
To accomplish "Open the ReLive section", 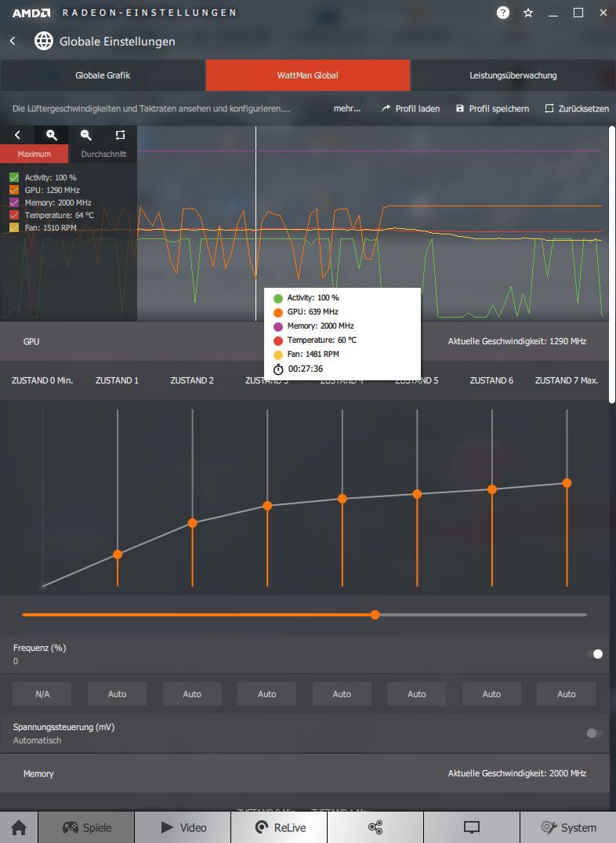I will 280,827.
